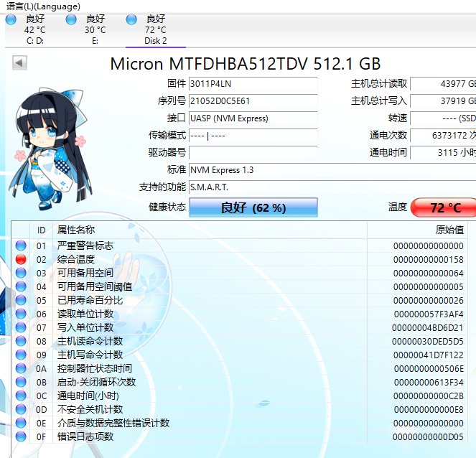Viewport: 476px width, 458px height.
Task: Select the 严重警告标志 attribute name
Action: (x=85, y=246)
